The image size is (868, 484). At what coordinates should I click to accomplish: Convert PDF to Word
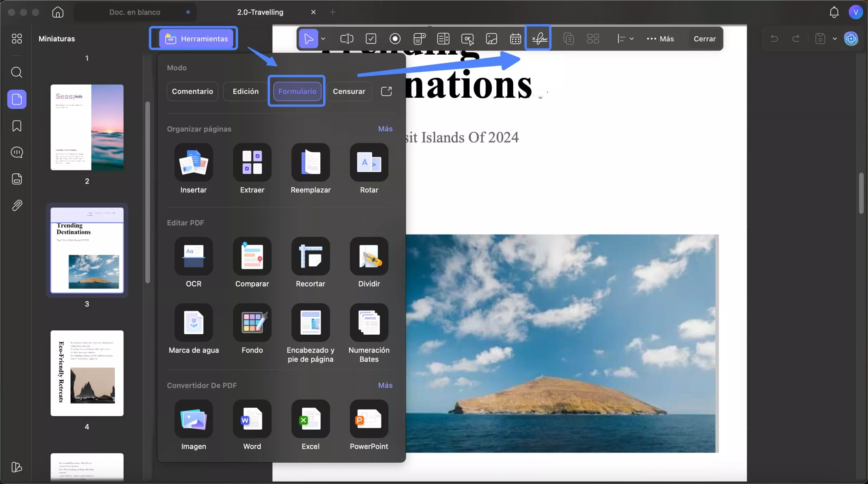[x=252, y=425]
